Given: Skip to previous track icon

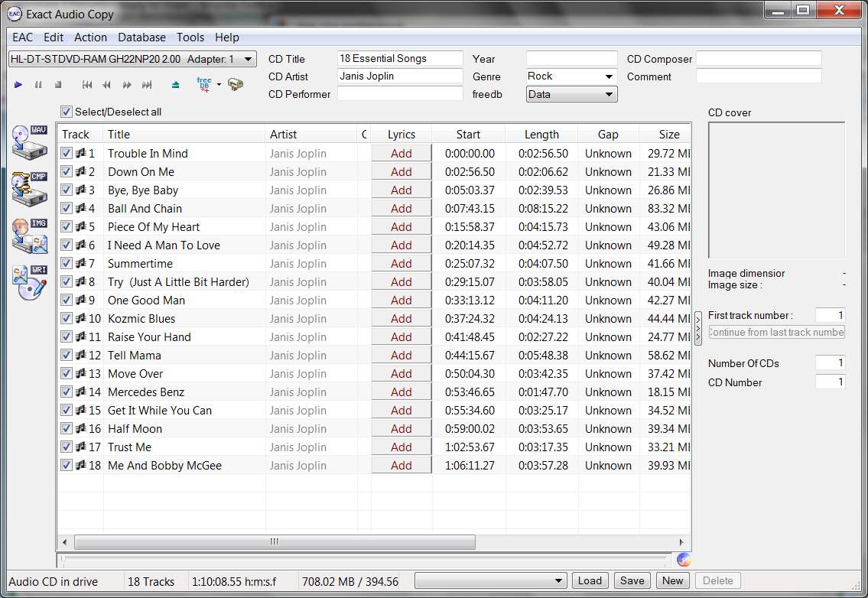Looking at the screenshot, I should 87,85.
